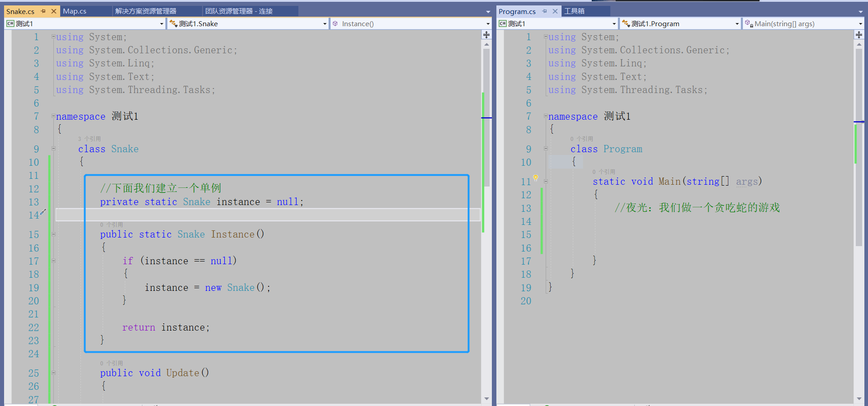Switch to the Snake.cs tab
The height and width of the screenshot is (406, 868).
pos(20,11)
